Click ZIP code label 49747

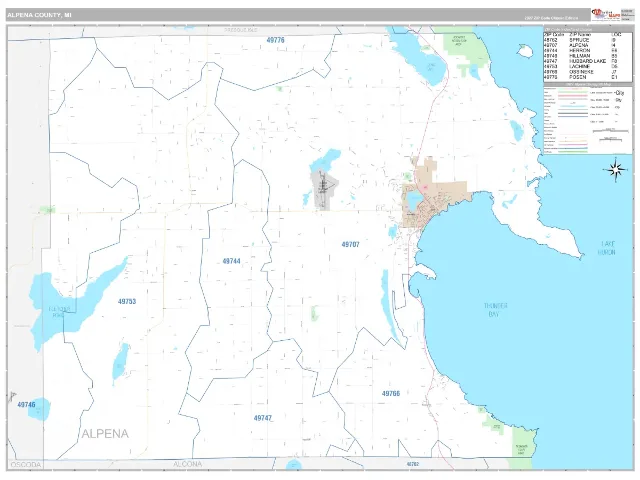[263, 418]
